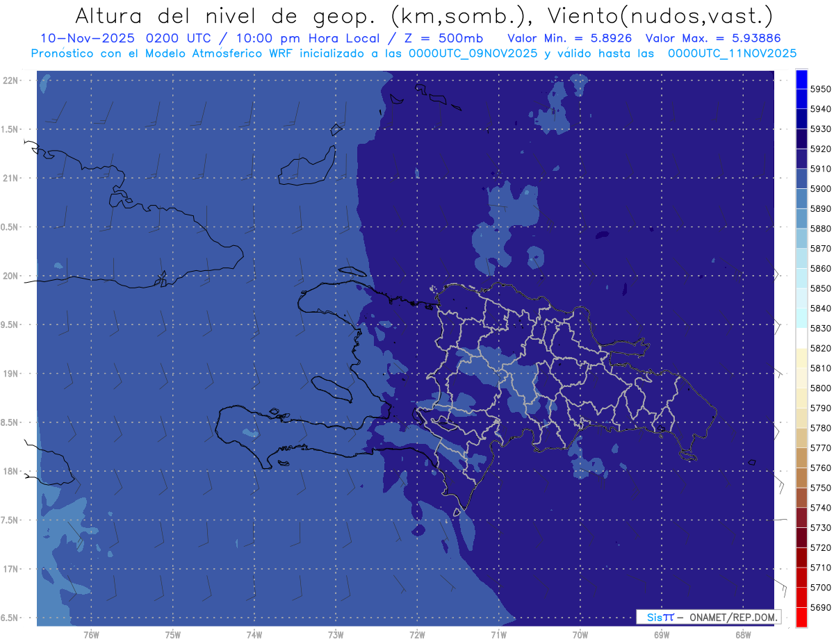This screenshot has height=644, width=834.
Task: Click the '5840' colorbar value
Action: (x=820, y=308)
